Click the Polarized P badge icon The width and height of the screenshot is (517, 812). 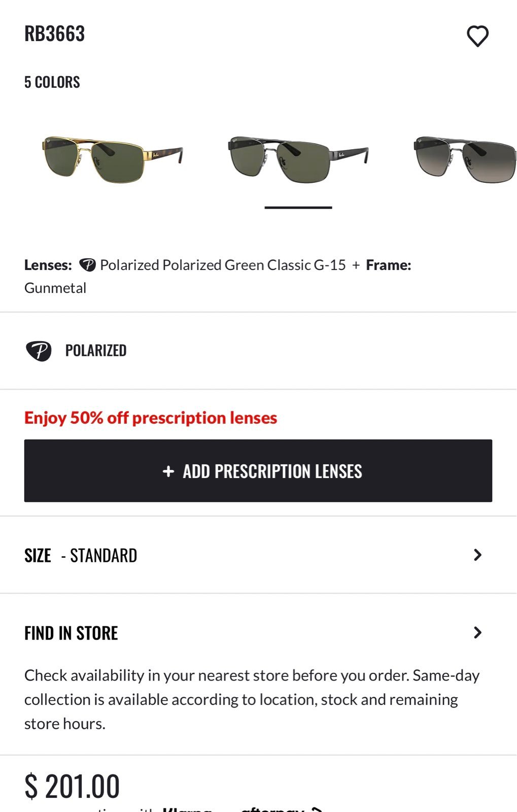tap(39, 351)
